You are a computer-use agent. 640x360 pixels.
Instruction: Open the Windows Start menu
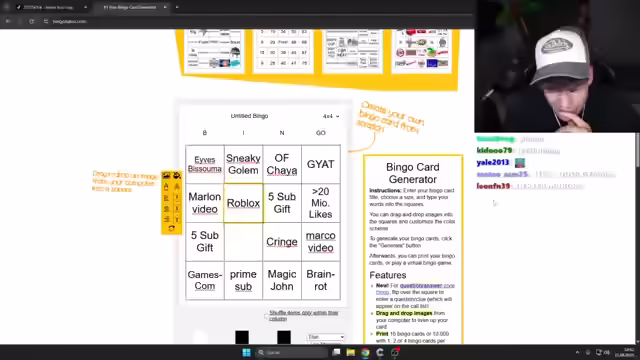[x=247, y=352]
